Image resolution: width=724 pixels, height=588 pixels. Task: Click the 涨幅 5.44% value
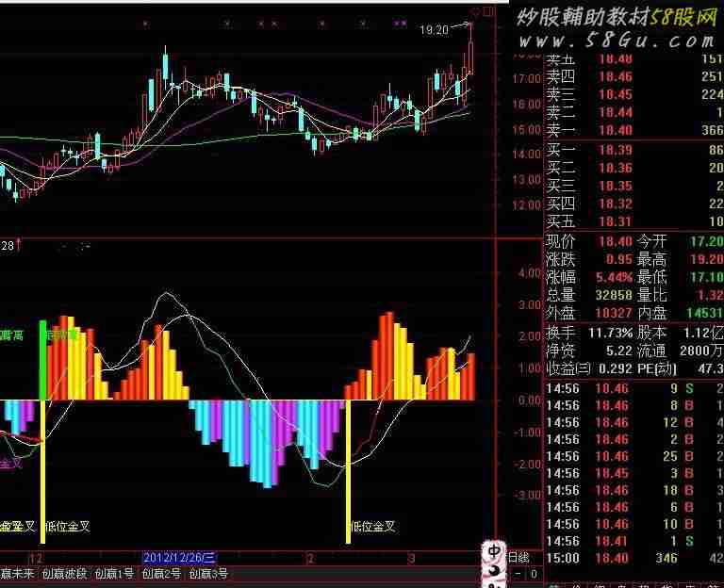tap(614, 277)
